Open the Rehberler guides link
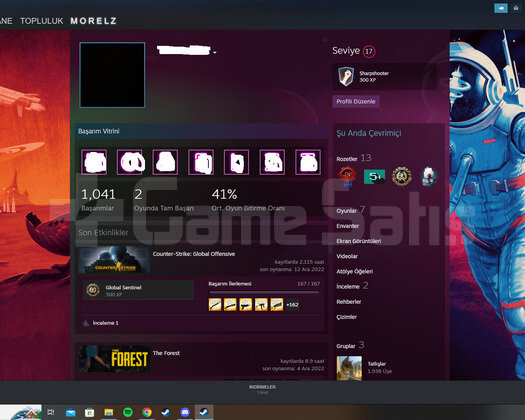This screenshot has height=420, width=525. (349, 302)
